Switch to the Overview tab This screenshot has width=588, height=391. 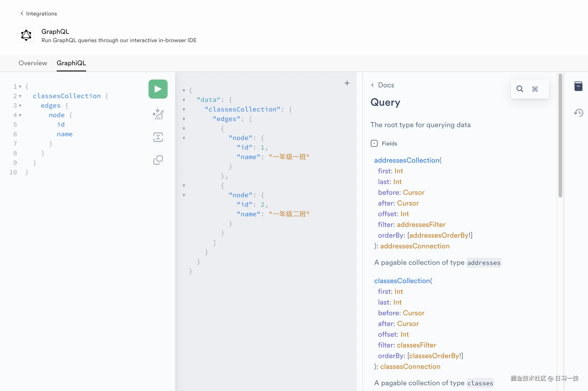(x=33, y=63)
